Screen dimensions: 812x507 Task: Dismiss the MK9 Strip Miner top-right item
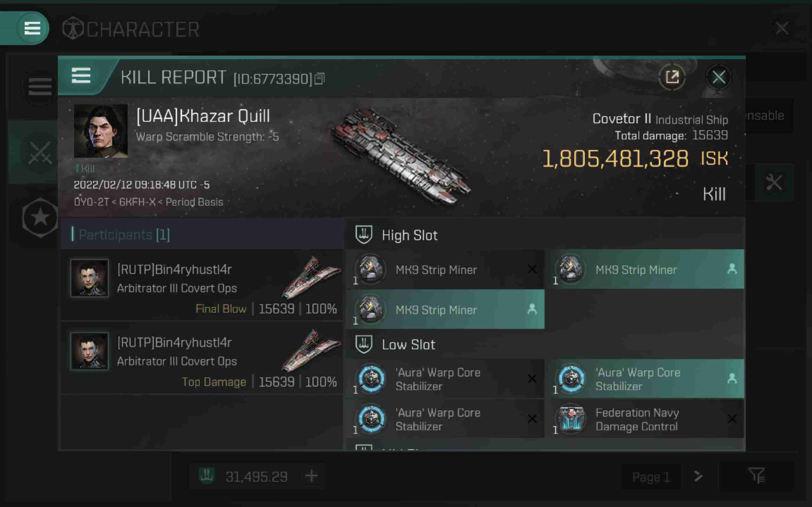[x=731, y=269]
